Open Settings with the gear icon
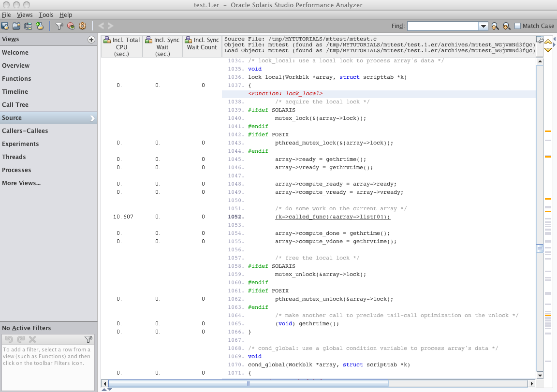The height and width of the screenshot is (392, 557). click(82, 26)
